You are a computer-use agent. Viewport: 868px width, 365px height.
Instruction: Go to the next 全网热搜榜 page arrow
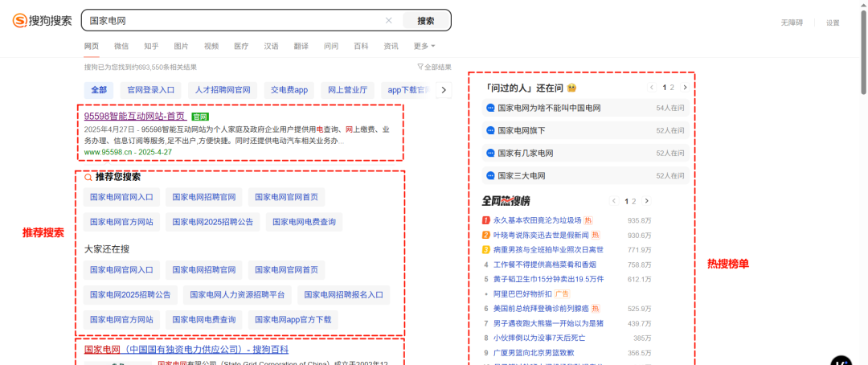point(646,201)
